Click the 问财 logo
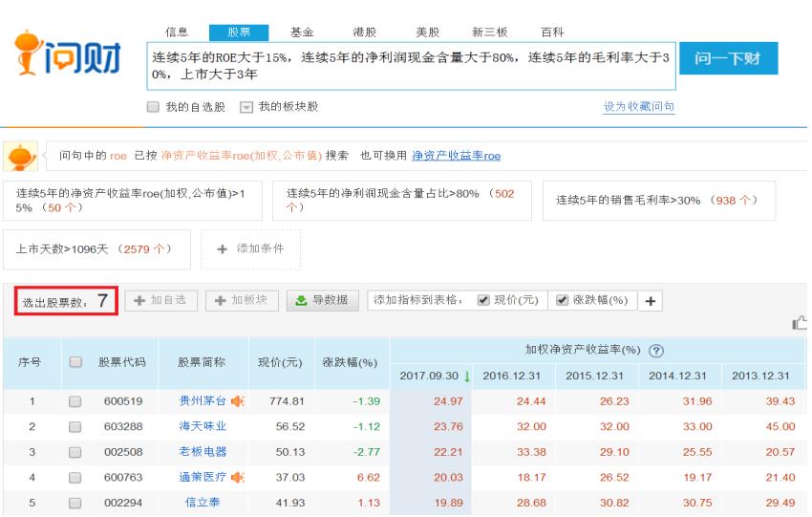Screen dimensions: 812x517 pyautogui.click(x=67, y=54)
